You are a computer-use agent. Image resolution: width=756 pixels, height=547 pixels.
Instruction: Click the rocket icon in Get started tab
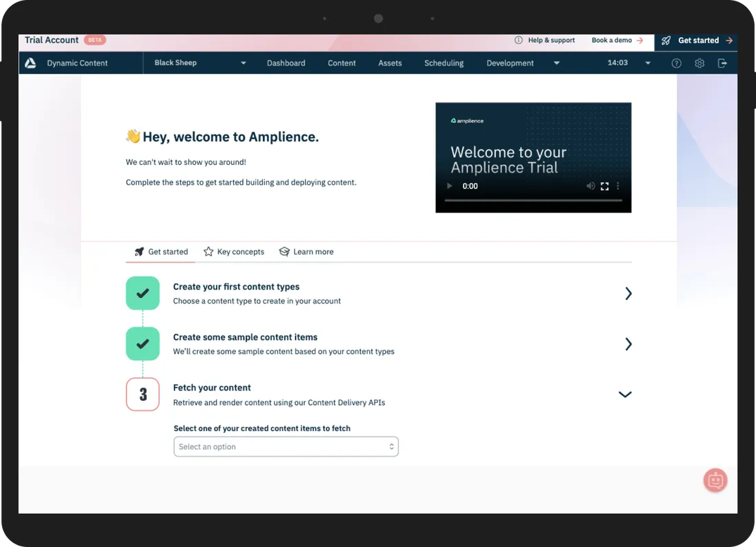[x=139, y=252]
